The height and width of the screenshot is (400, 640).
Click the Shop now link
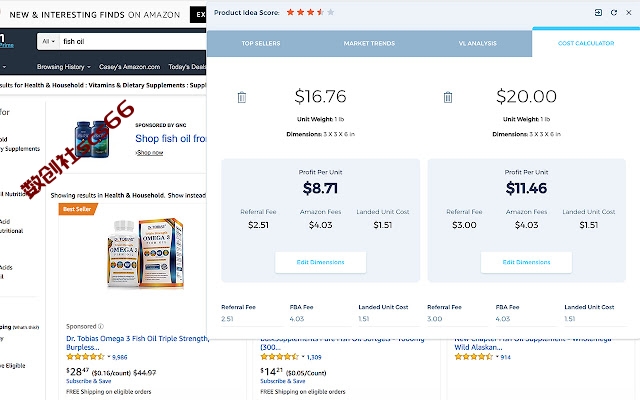point(150,153)
